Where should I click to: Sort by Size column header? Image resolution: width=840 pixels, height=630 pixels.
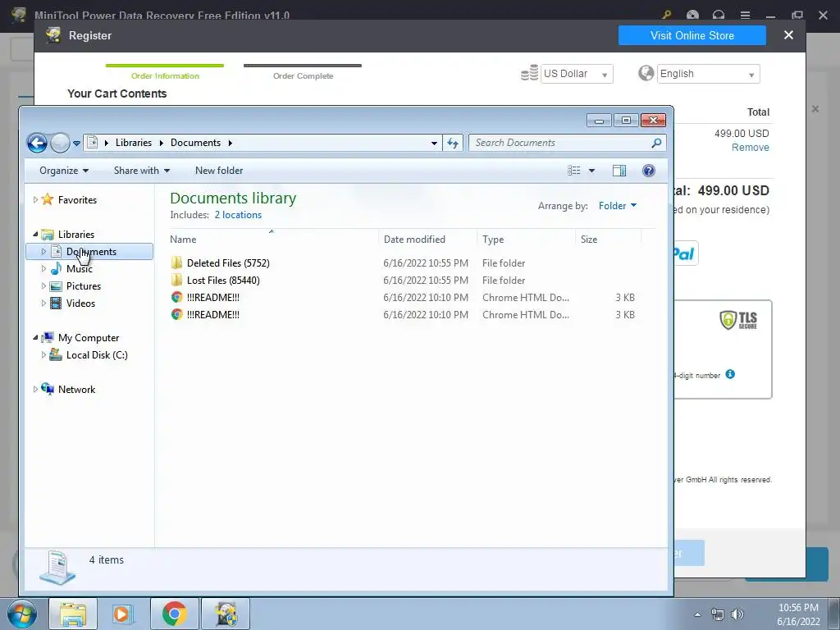(608, 240)
